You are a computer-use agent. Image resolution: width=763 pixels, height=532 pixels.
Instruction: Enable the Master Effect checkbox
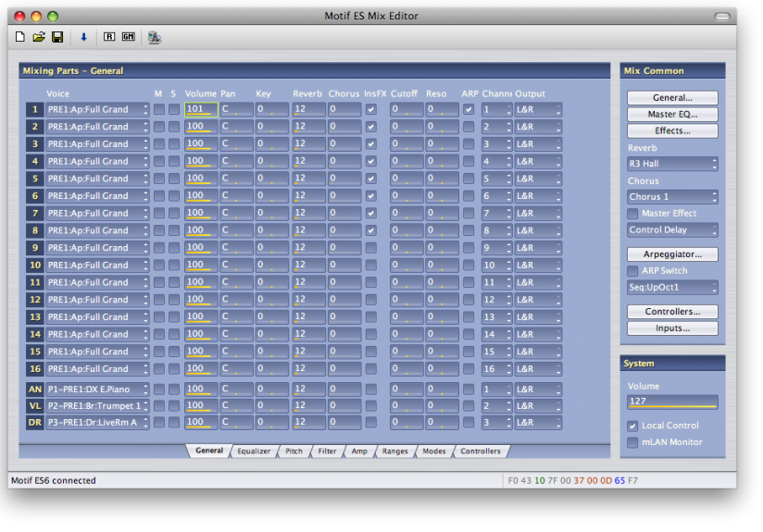[x=633, y=214]
